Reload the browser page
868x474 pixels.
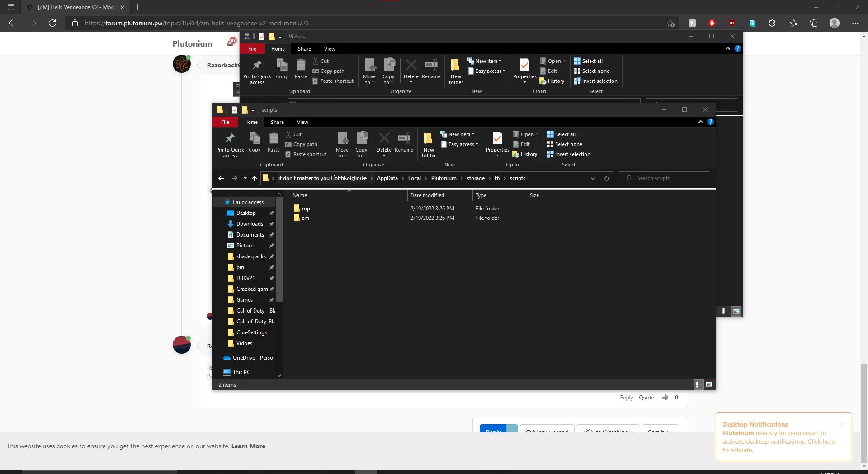pos(52,23)
